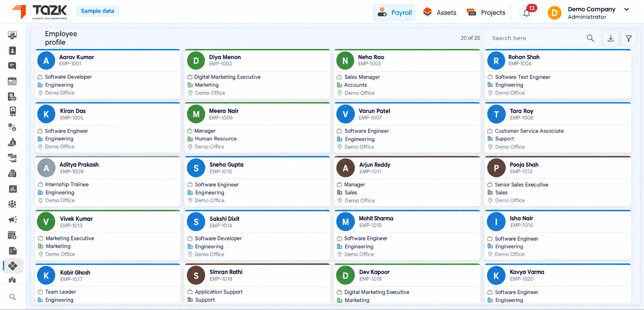
Task: Click the search magnifier beside Search here
Action: coord(590,38)
